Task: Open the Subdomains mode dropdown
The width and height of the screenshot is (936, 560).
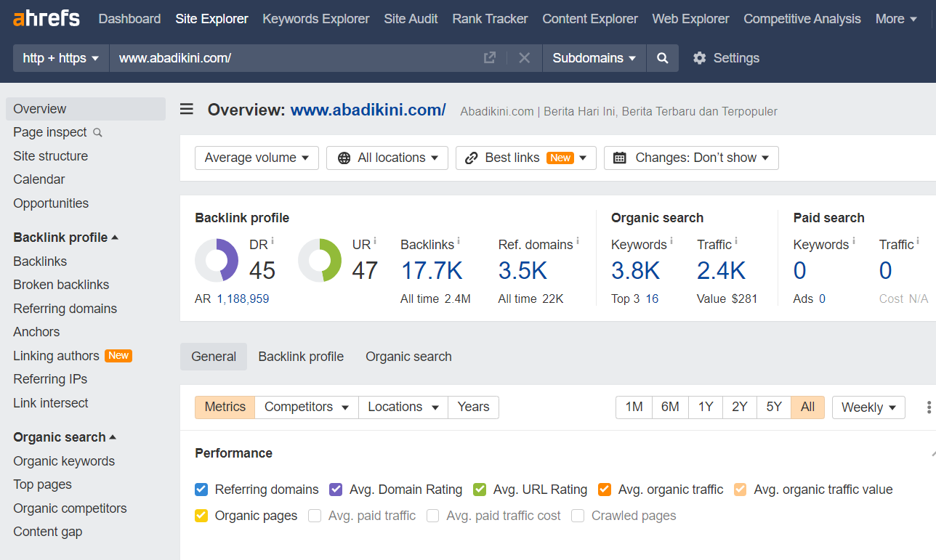Action: (594, 58)
